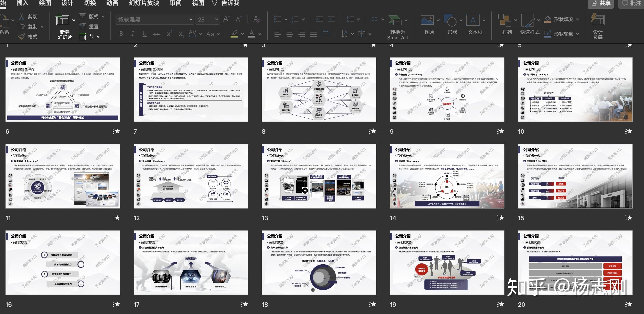Viewport: 644px width, 314px height.
Task: Click the Reset (重置) slide icon
Action: (x=83, y=26)
